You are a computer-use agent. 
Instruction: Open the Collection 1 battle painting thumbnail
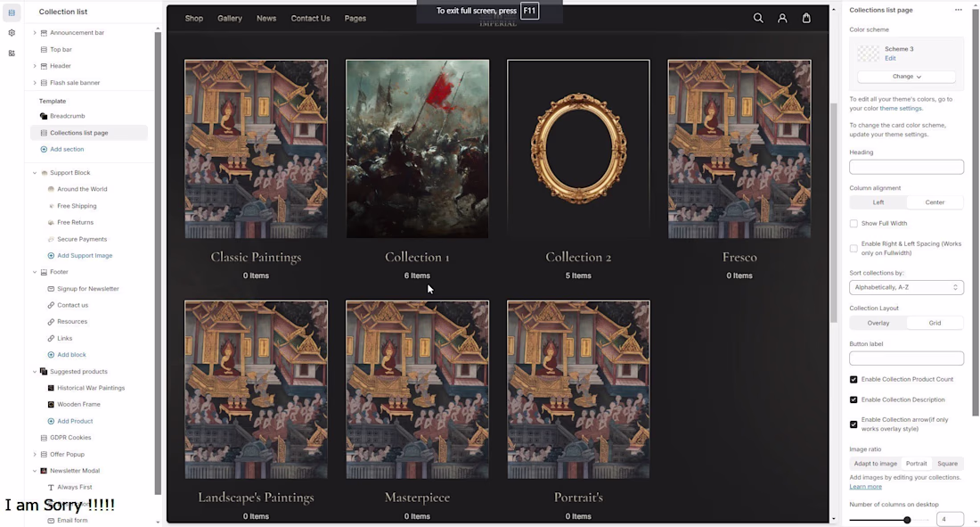(417, 149)
